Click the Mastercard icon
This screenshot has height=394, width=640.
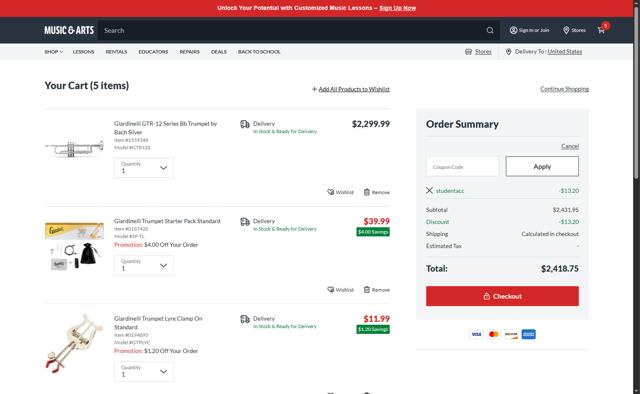[493, 334]
